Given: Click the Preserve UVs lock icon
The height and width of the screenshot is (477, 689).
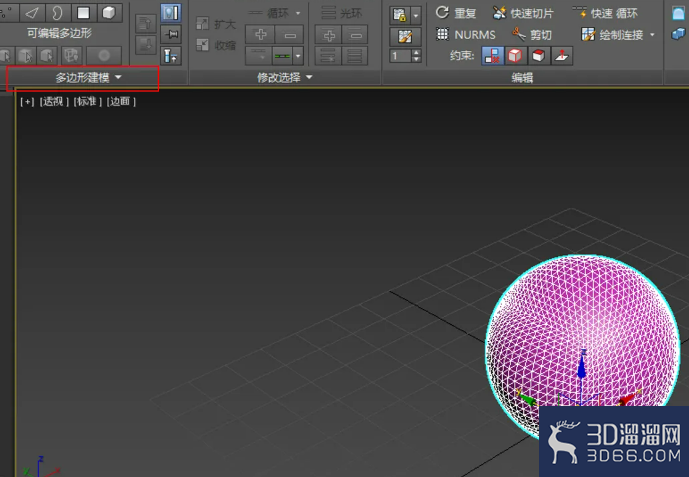Looking at the screenshot, I should click(x=400, y=15).
